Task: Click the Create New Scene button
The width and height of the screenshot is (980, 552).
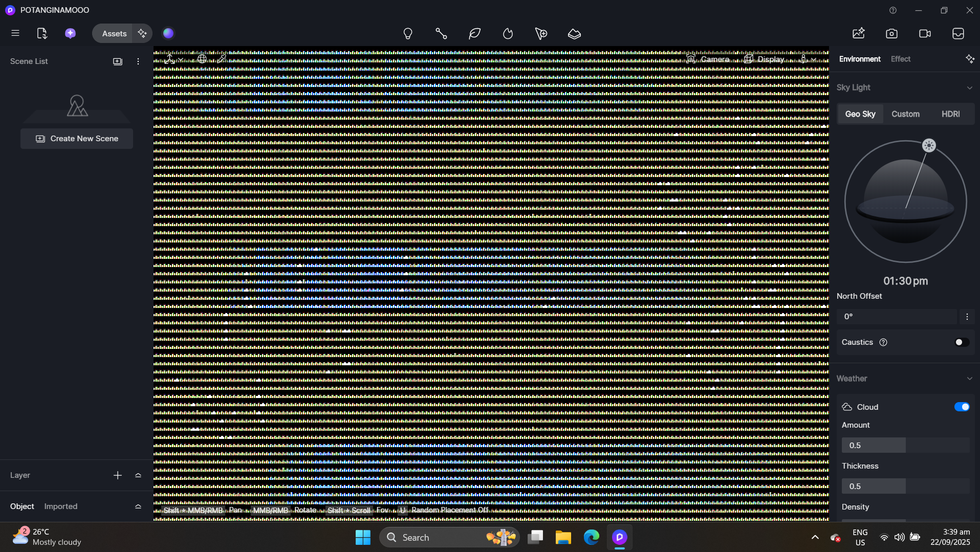Action: pos(76,138)
